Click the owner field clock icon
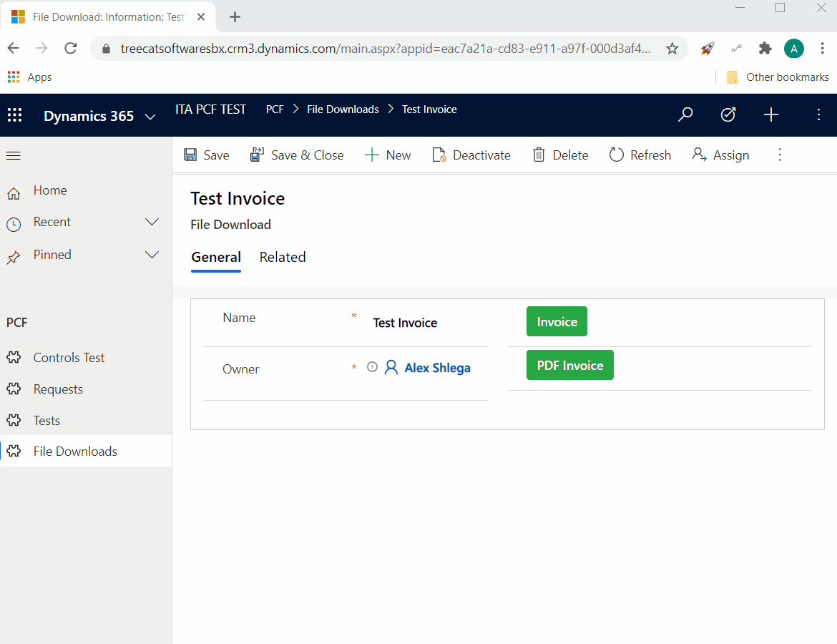 372,367
